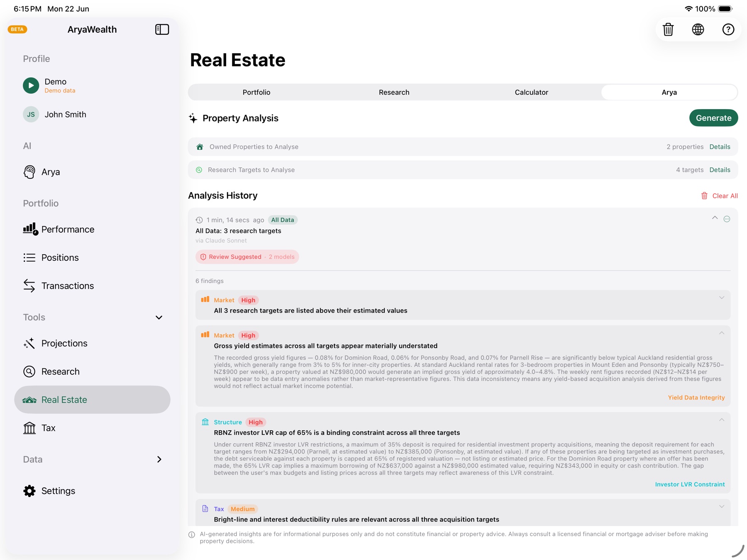Click the Structure bank icon on LVR finding

[x=205, y=422]
